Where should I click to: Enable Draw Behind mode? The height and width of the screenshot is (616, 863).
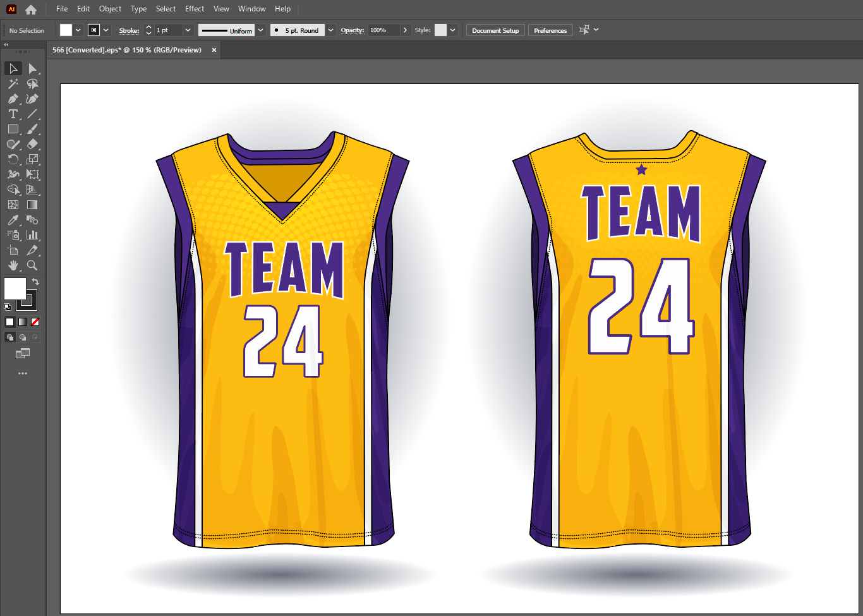[23, 337]
